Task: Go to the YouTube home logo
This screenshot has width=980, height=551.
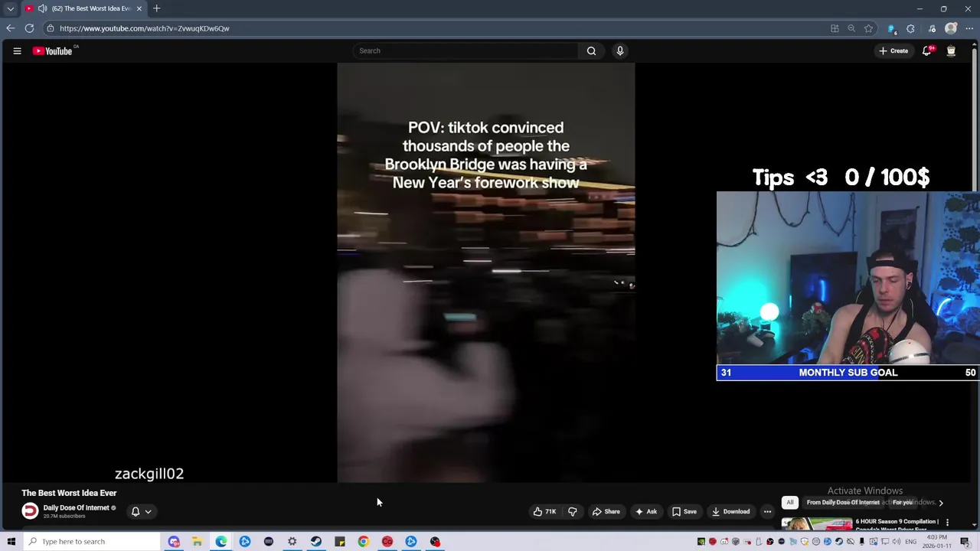Action: 53,51
